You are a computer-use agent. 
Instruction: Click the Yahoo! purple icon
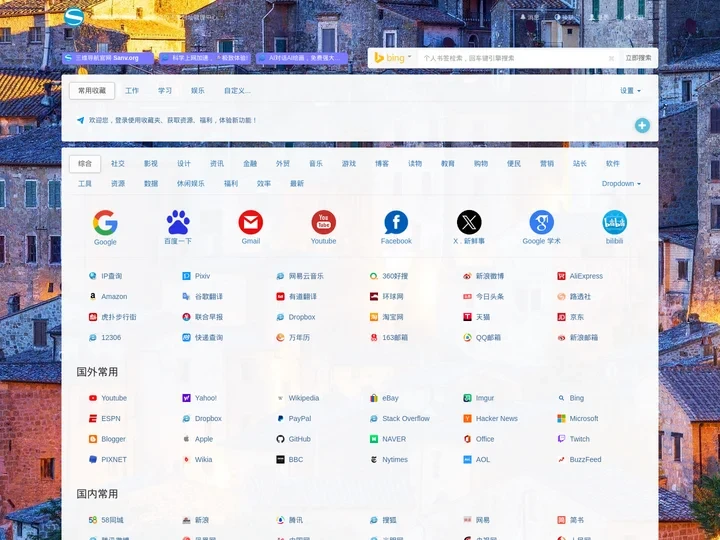[x=186, y=398]
